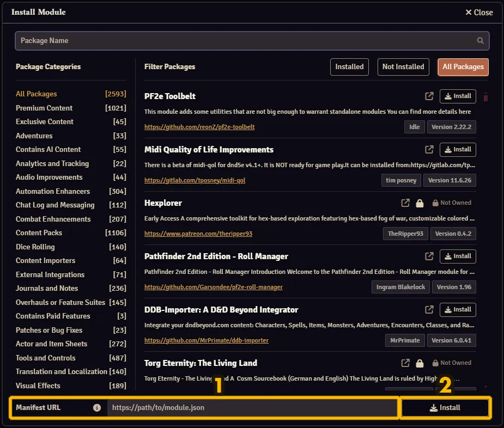Image resolution: width=504 pixels, height=428 pixels.
Task: Click Version 11.6.26 tag
Action: tap(450, 180)
